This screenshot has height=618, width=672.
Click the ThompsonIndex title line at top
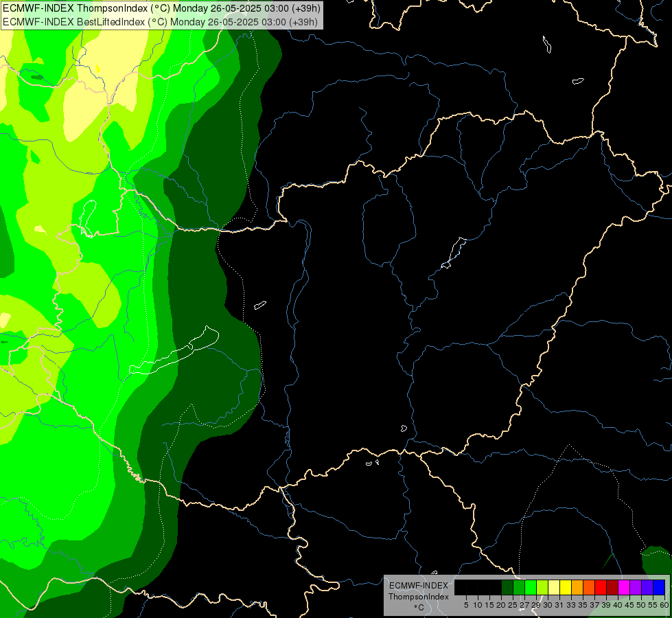click(x=161, y=8)
